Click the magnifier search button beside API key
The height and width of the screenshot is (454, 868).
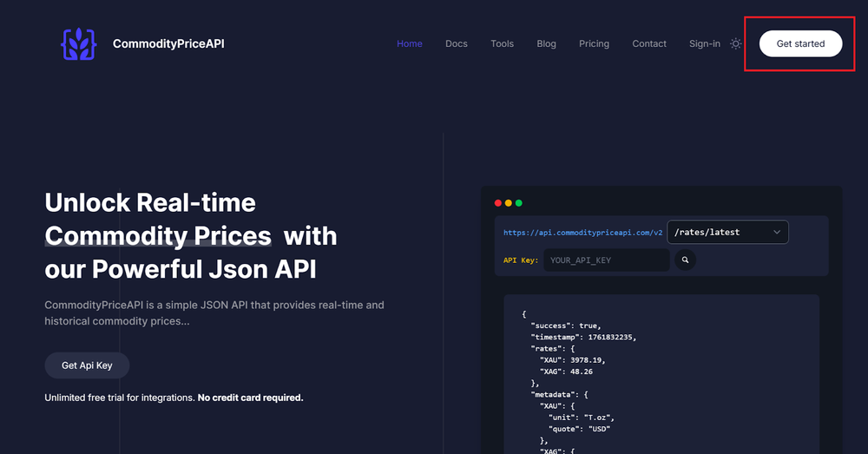click(x=685, y=260)
